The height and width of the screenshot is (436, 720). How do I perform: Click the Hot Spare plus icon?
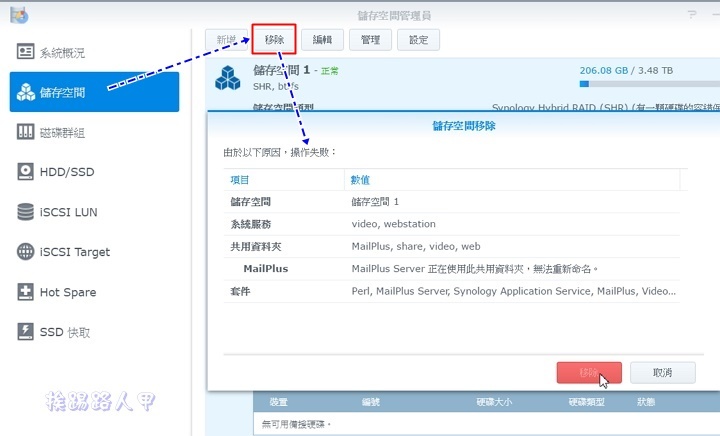[x=25, y=291]
